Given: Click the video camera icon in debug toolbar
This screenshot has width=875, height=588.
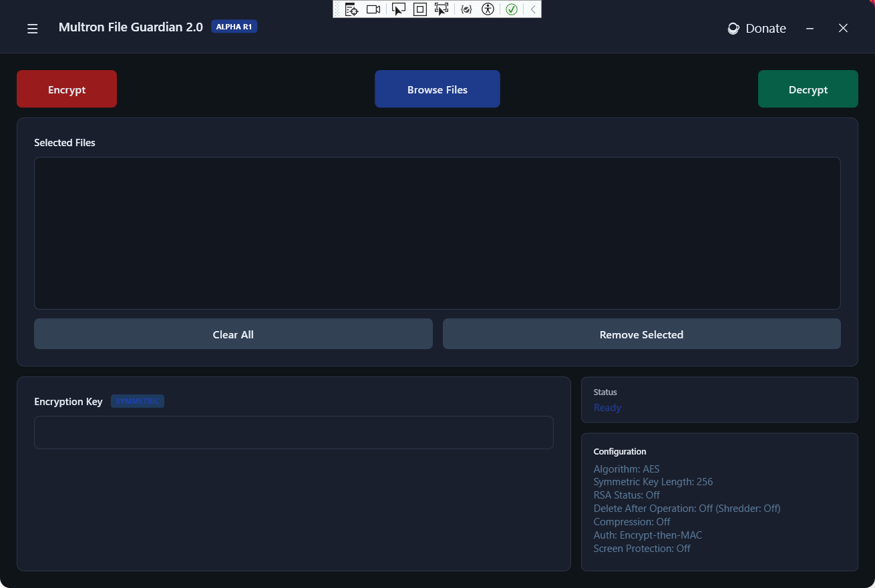Looking at the screenshot, I should pyautogui.click(x=373, y=9).
